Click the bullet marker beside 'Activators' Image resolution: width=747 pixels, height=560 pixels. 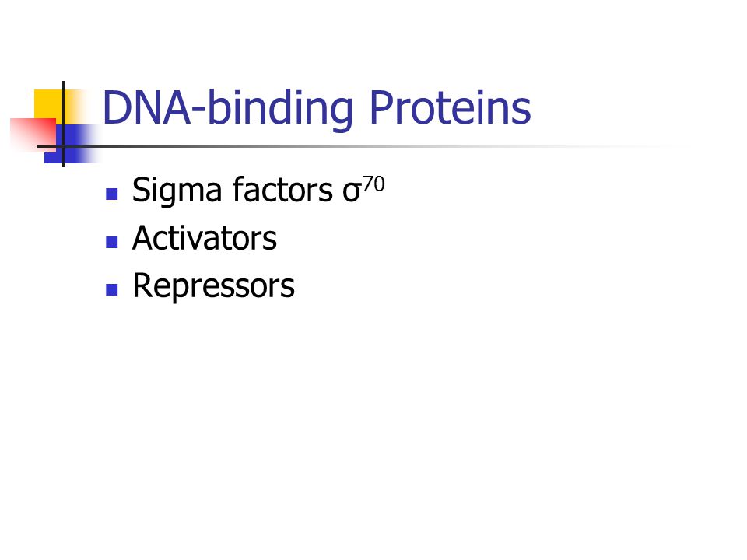click(112, 243)
